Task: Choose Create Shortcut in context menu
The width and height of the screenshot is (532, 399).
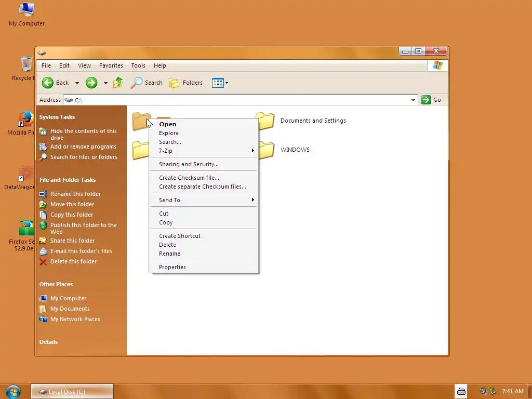Action: click(204, 236)
